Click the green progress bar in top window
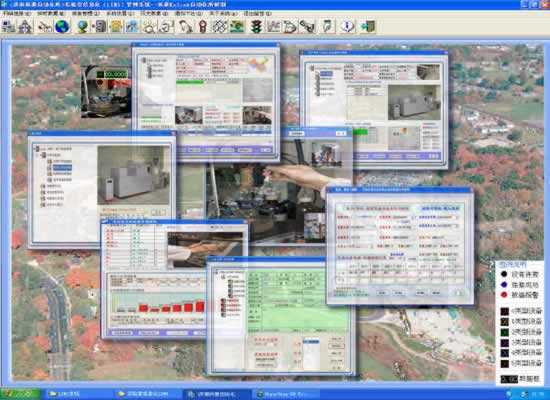The image size is (550, 400). [x=190, y=82]
